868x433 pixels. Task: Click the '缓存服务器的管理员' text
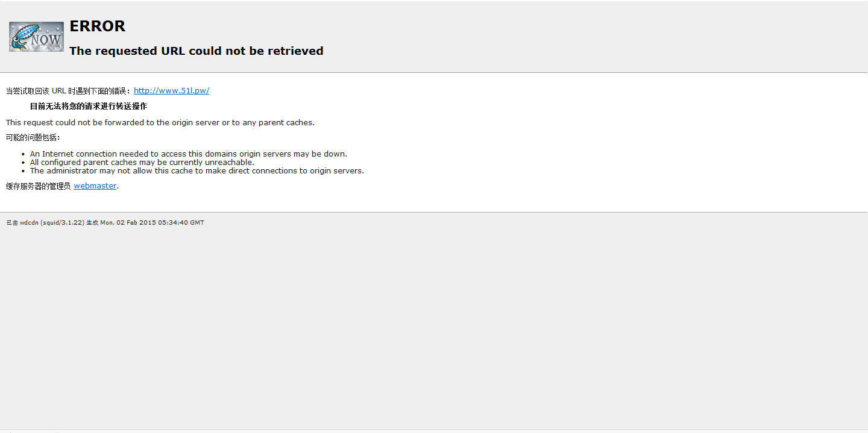click(38, 186)
